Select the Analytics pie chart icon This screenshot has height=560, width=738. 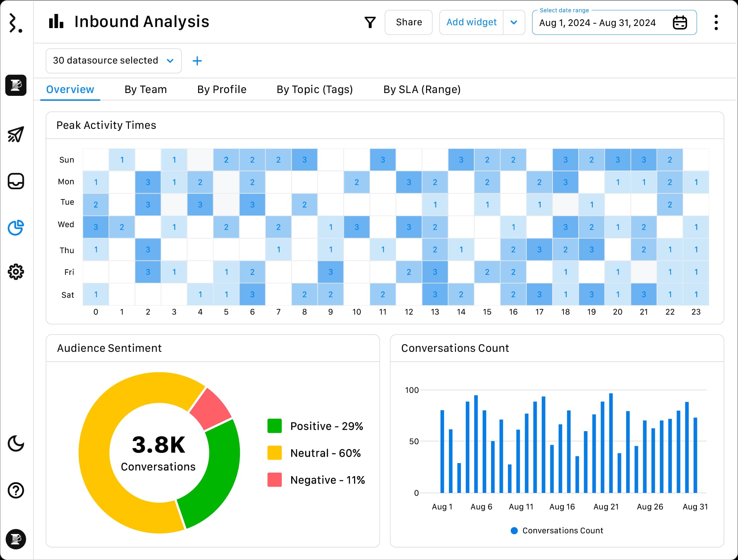16,228
